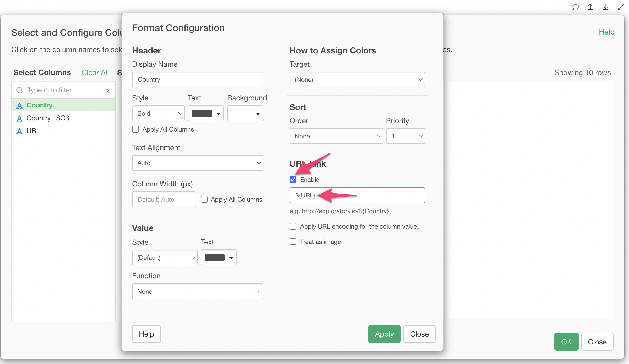This screenshot has height=364, width=629.
Task: Click the download arrow icon
Action: pyautogui.click(x=606, y=7)
